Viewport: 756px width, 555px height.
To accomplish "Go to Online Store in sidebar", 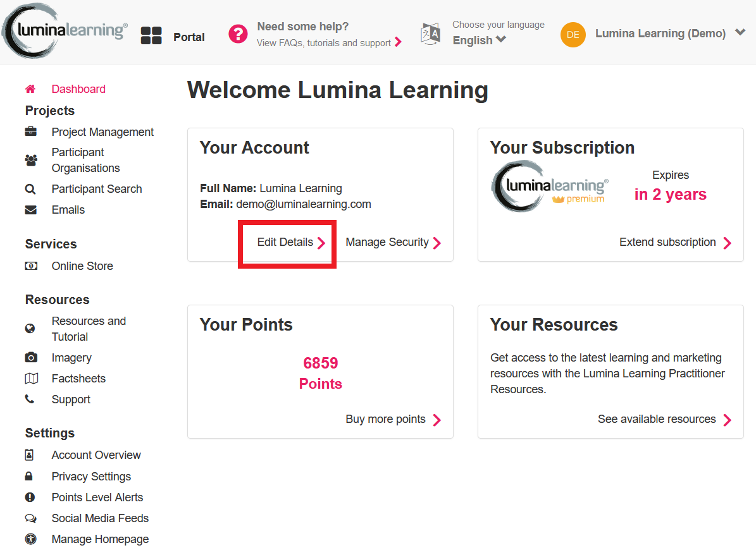I will 82,266.
